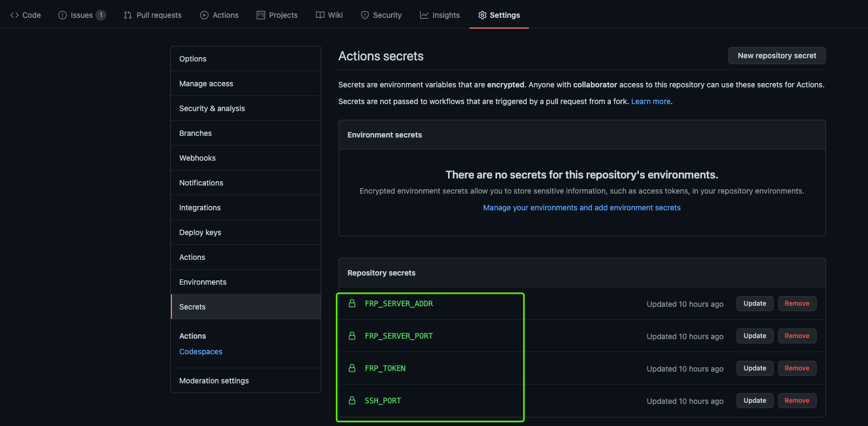Click the shield icon for Security

(365, 15)
